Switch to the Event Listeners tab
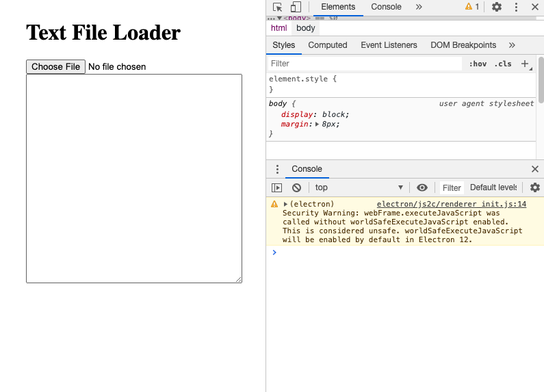The image size is (544, 392). coord(389,45)
